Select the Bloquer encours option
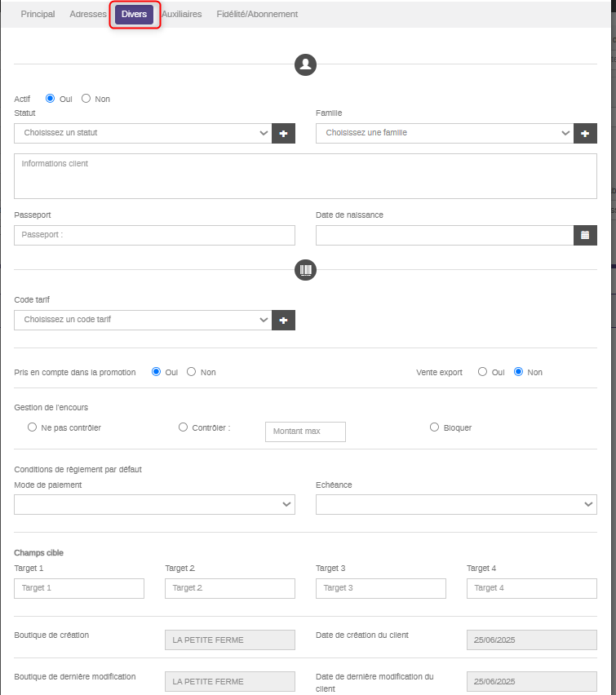Image resolution: width=616 pixels, height=695 pixels. tap(435, 427)
